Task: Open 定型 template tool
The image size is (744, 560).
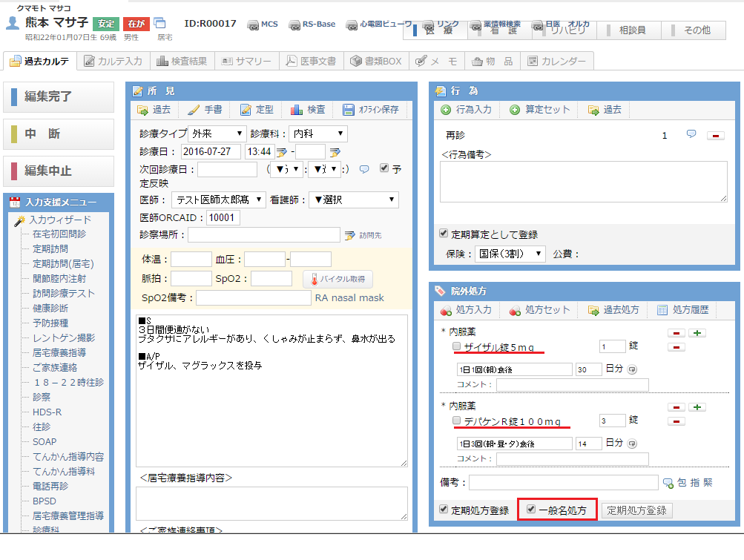Action: pos(257,110)
